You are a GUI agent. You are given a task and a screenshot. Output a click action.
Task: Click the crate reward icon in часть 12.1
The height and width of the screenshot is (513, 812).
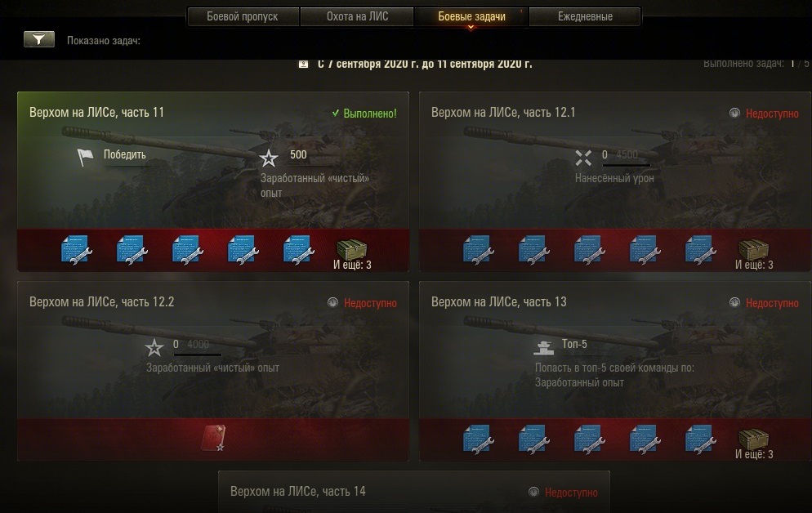click(753, 250)
